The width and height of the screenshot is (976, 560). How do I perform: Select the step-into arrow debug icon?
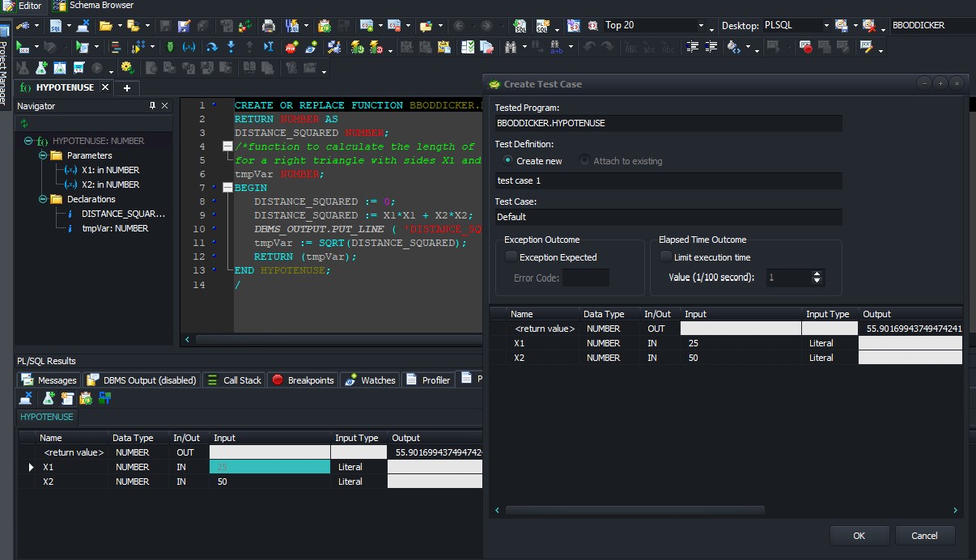point(231,47)
